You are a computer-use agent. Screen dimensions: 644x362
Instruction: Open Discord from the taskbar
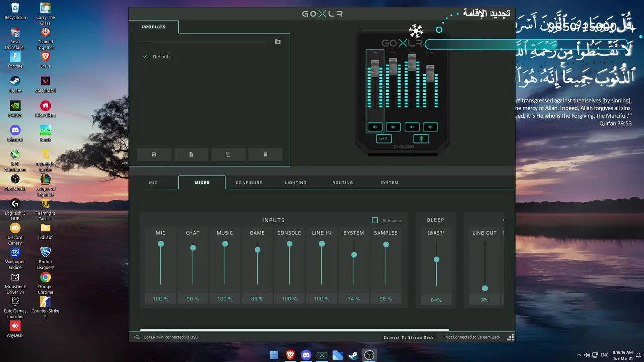click(x=306, y=355)
